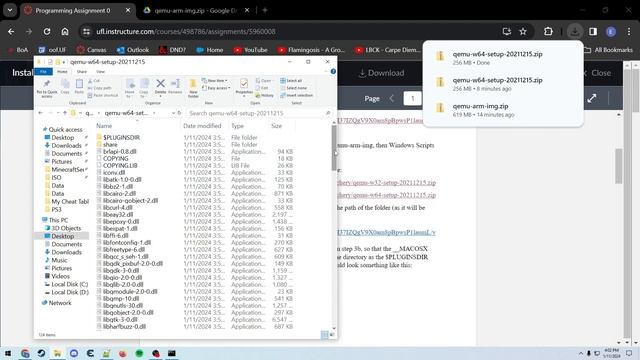The image size is (640, 360).
Task: Go back with Explorer back arrow
Action: (40, 113)
